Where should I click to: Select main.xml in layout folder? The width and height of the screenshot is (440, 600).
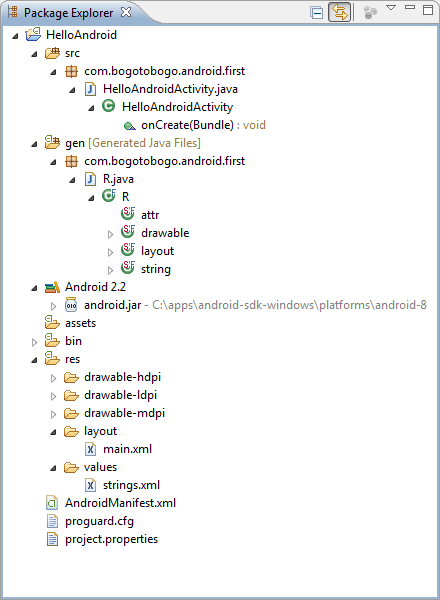[x=127, y=449]
